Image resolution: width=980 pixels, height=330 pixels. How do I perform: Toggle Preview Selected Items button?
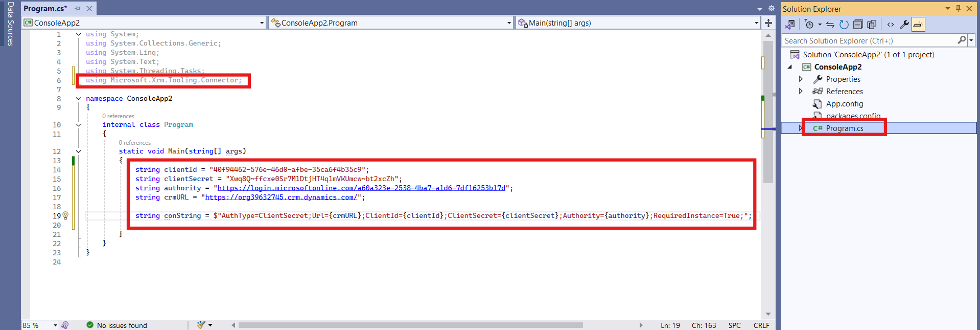(918, 25)
